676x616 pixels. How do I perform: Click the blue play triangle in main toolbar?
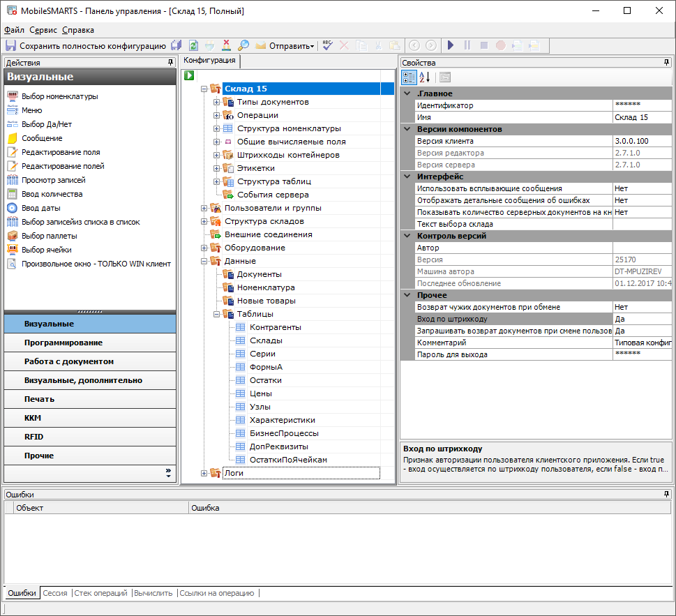coord(451,45)
